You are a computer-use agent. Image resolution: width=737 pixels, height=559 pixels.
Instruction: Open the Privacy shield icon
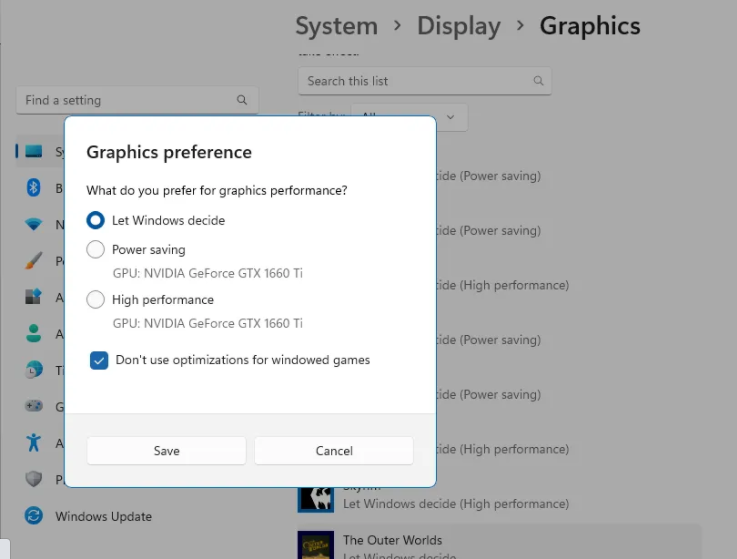coord(33,479)
